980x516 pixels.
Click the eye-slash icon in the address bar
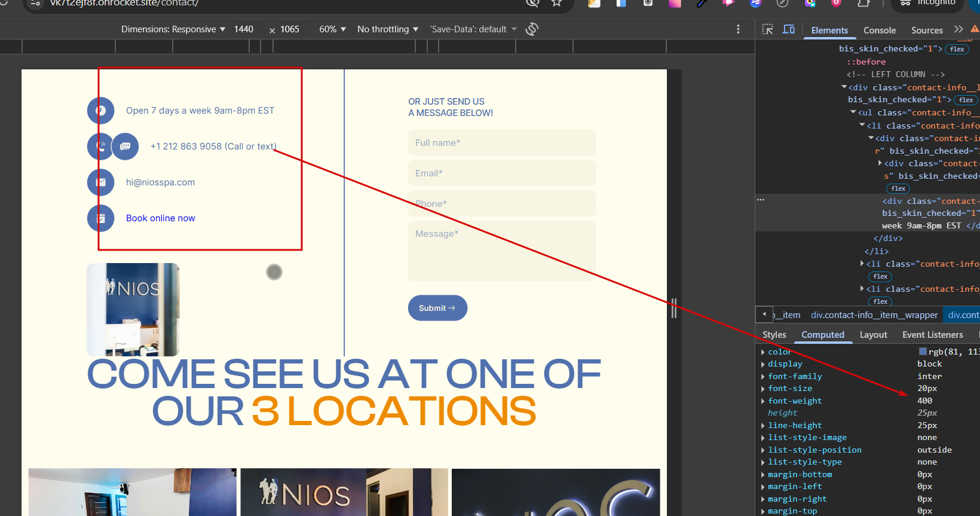tap(532, 3)
